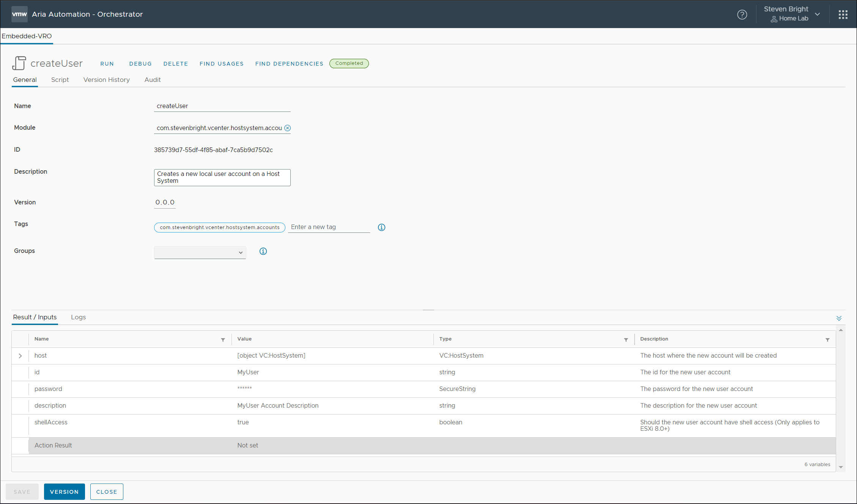Open the Logs tab
The width and height of the screenshot is (857, 504).
pyautogui.click(x=78, y=317)
